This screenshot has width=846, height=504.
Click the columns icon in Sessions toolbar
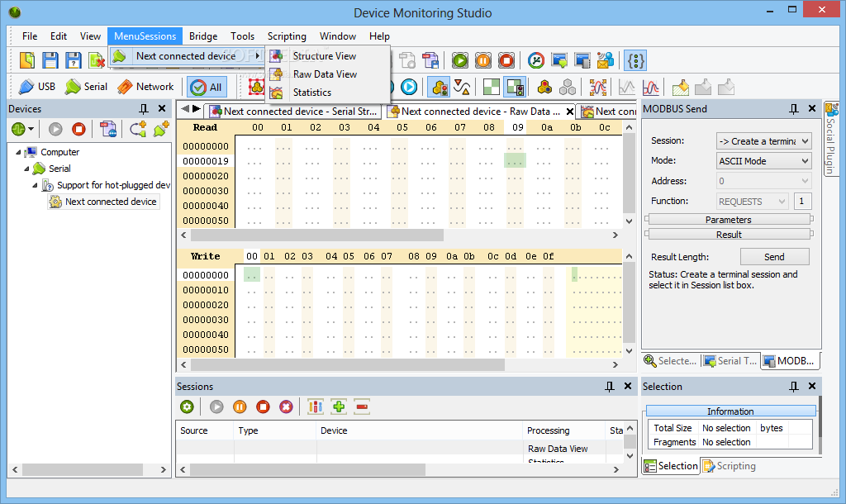[315, 407]
